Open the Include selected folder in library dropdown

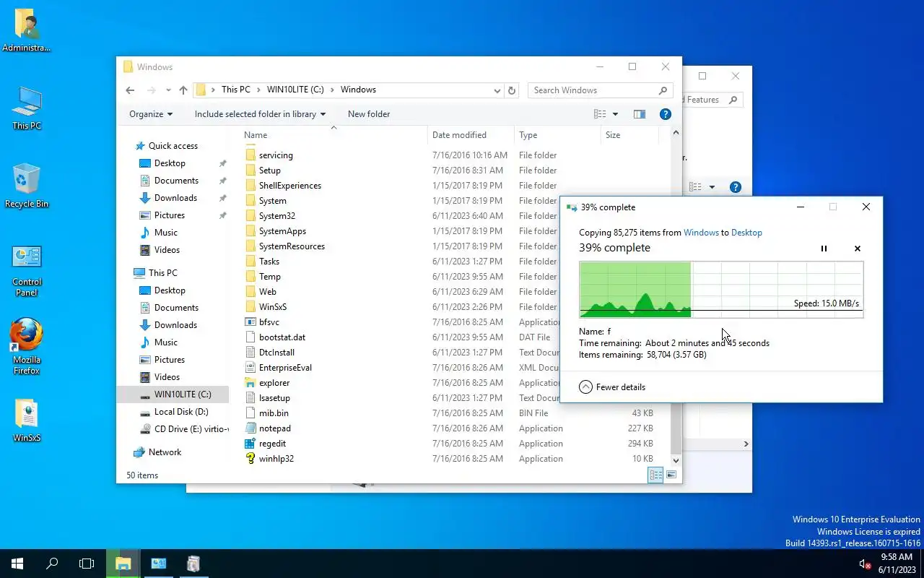click(x=260, y=114)
